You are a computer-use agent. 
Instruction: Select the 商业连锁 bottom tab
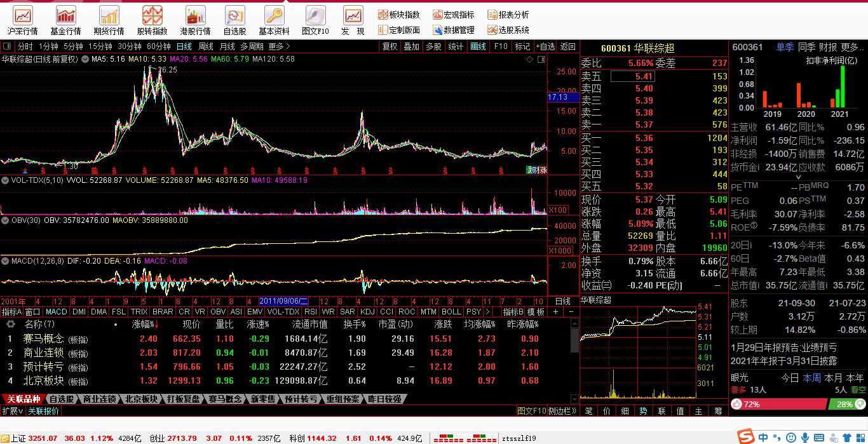point(100,400)
